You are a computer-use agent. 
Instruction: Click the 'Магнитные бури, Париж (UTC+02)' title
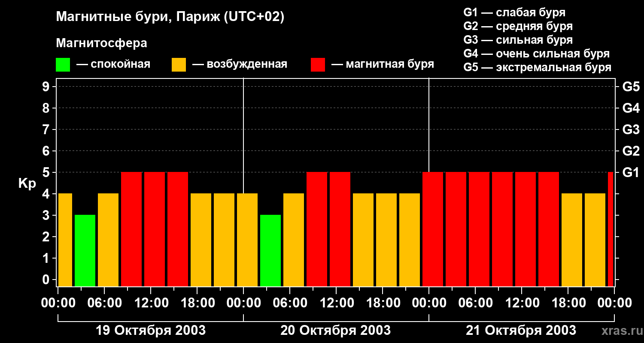pos(170,17)
